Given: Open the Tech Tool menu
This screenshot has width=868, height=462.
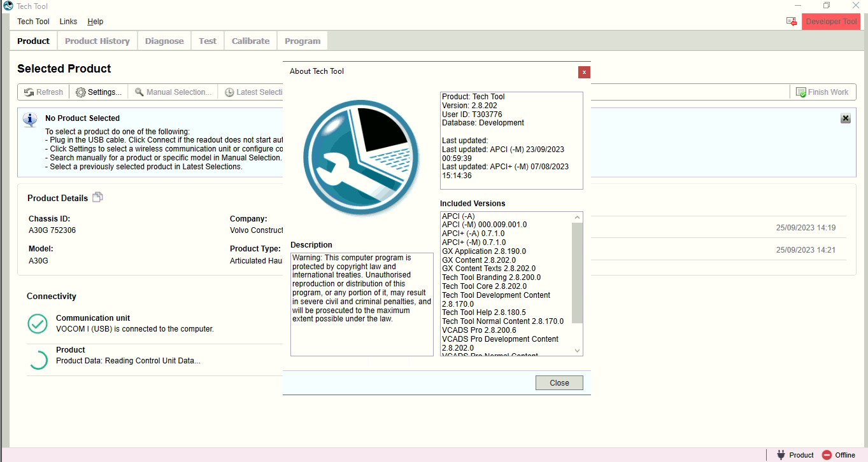Looking at the screenshot, I should (x=33, y=22).
